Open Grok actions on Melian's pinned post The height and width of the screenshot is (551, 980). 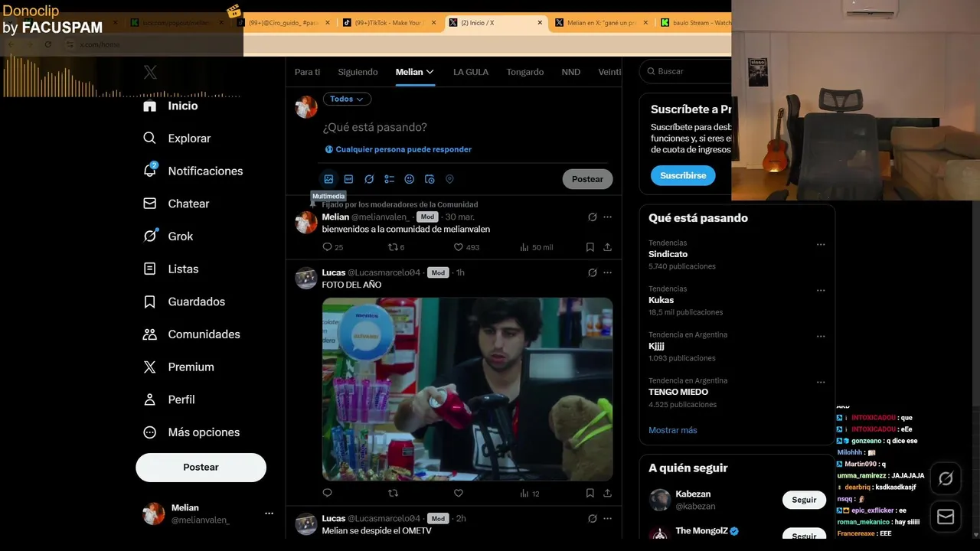click(x=592, y=217)
